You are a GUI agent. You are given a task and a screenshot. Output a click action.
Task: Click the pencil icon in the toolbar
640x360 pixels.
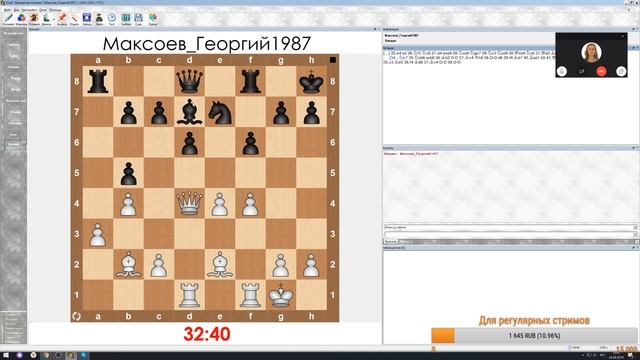tap(9, 18)
